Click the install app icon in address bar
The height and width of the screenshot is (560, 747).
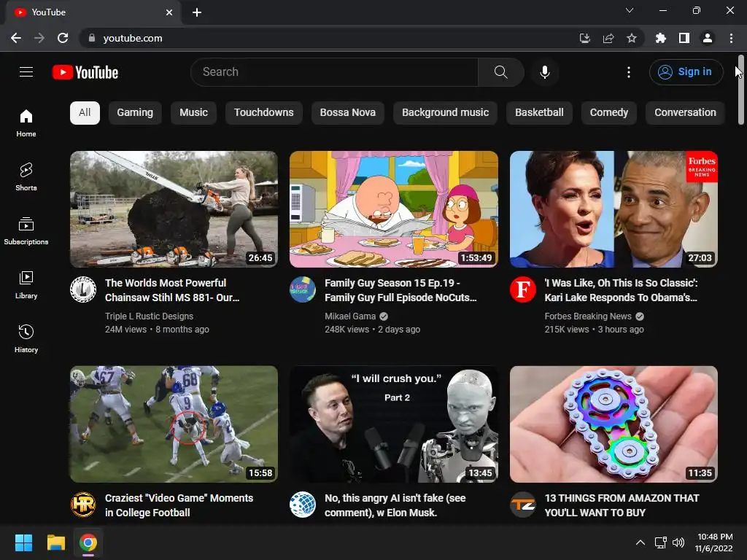[584, 38]
